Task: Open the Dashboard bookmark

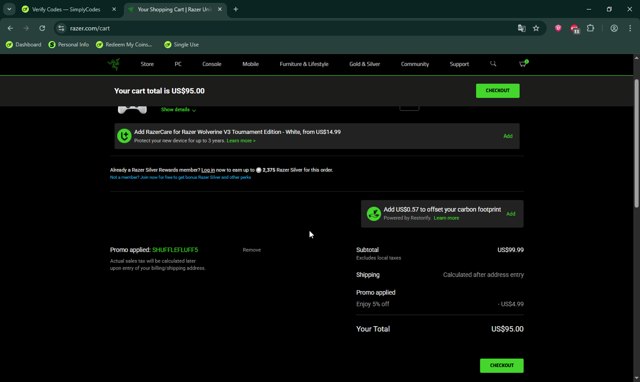Action: coord(24,44)
